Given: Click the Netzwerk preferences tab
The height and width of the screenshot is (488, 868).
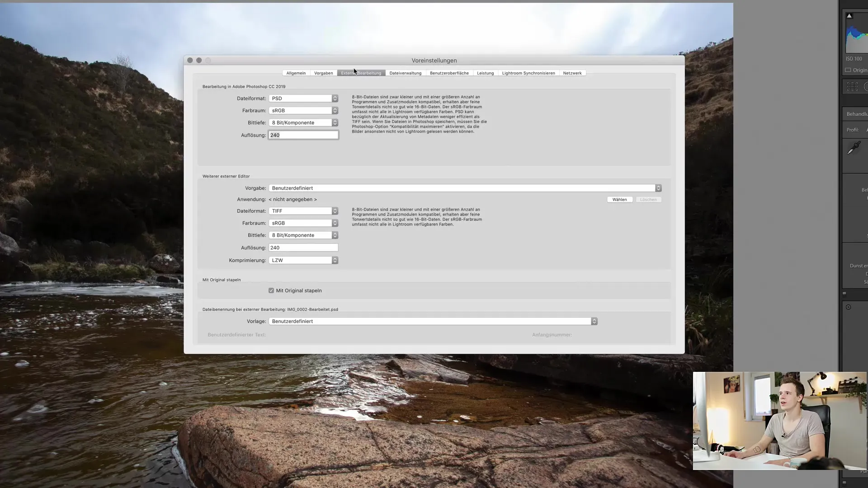Looking at the screenshot, I should tap(572, 73).
